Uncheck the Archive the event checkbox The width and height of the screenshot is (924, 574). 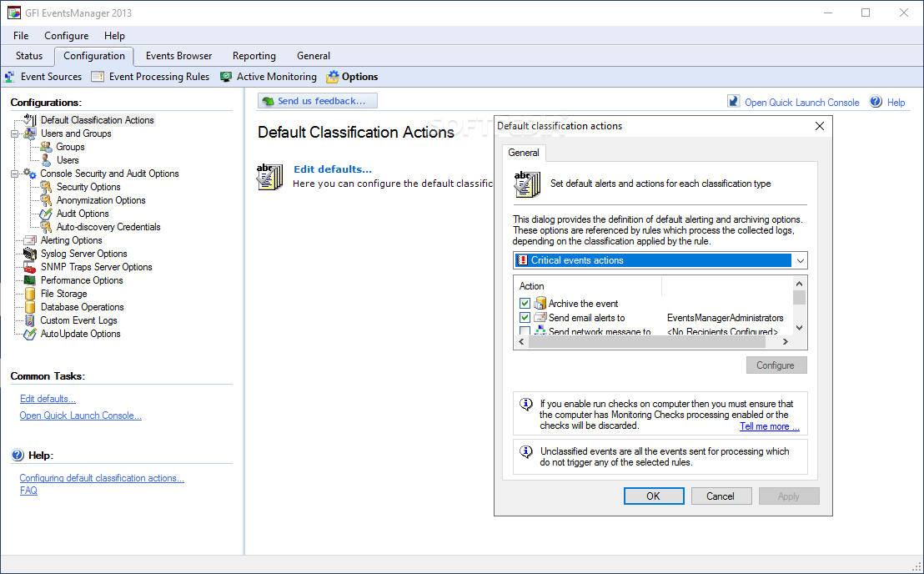point(525,304)
